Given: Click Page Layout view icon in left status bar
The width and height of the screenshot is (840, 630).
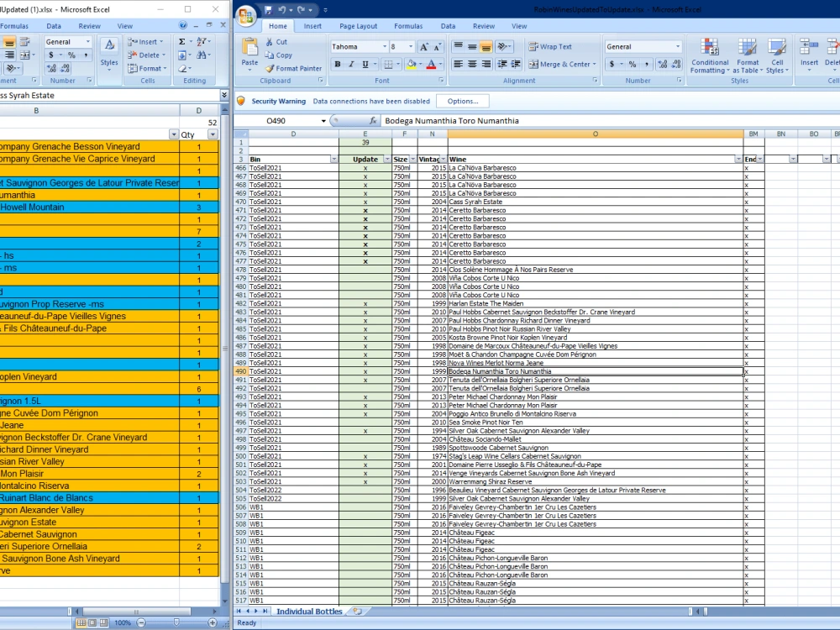Looking at the screenshot, I should 92,622.
